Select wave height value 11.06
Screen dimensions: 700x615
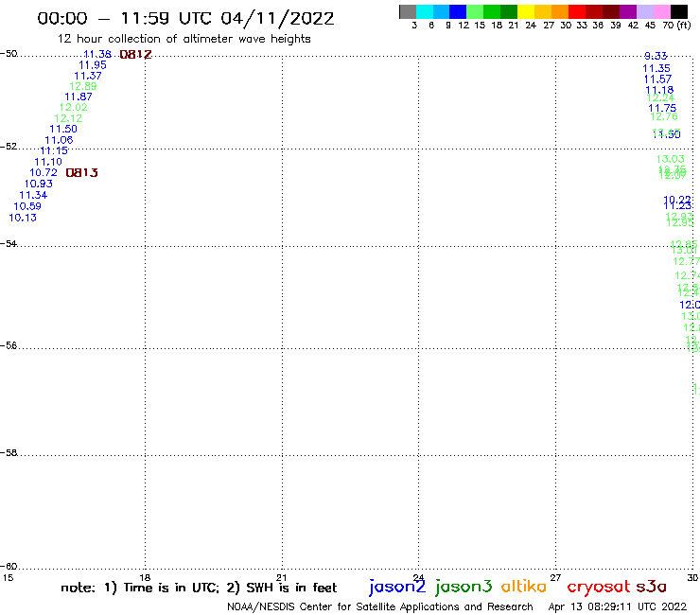tap(59, 140)
